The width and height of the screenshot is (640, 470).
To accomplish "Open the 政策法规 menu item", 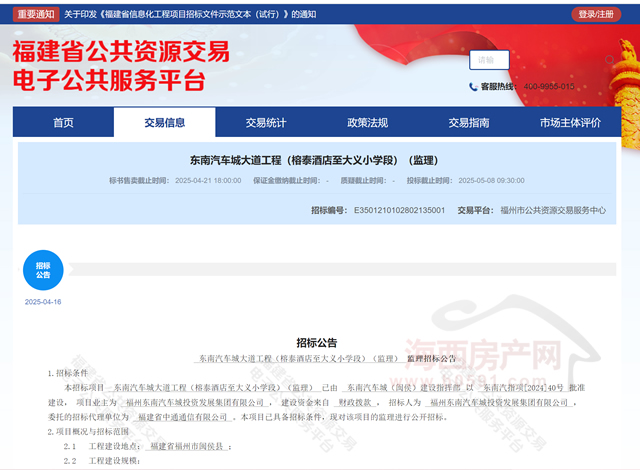I will (367, 123).
